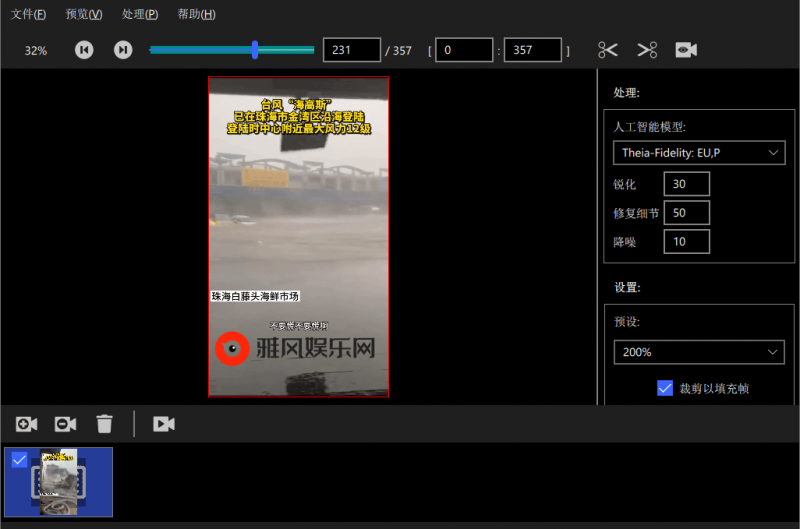Uncheck the video thumbnail's selection checkbox
800x529 pixels.
point(18,459)
